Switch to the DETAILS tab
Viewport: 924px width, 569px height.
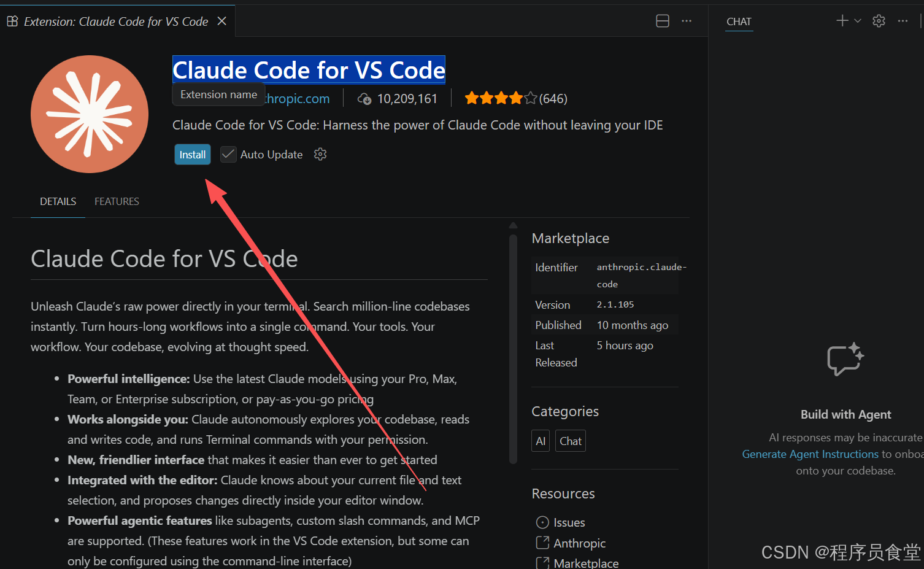pyautogui.click(x=58, y=201)
